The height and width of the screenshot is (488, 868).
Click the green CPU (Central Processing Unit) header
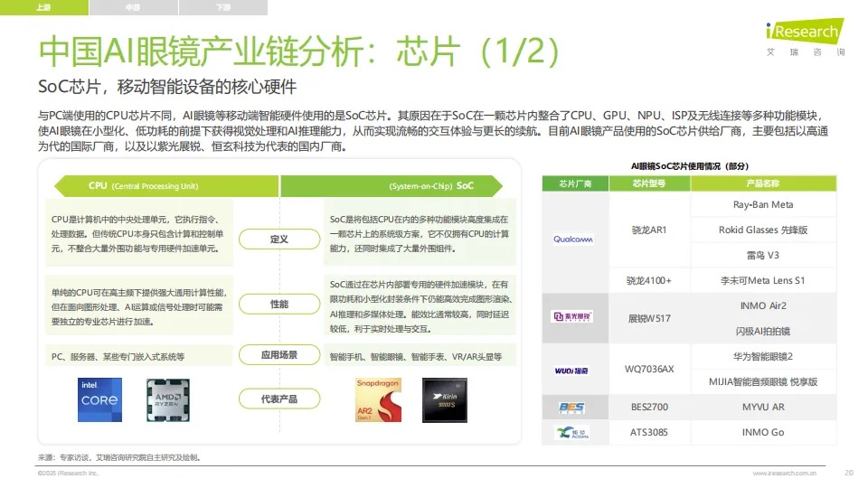coord(166,186)
